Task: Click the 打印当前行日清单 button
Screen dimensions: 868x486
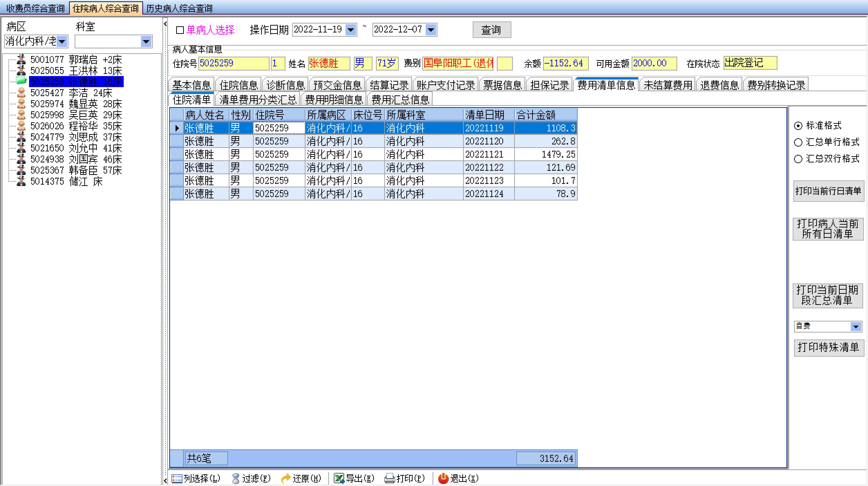Action: tap(828, 191)
